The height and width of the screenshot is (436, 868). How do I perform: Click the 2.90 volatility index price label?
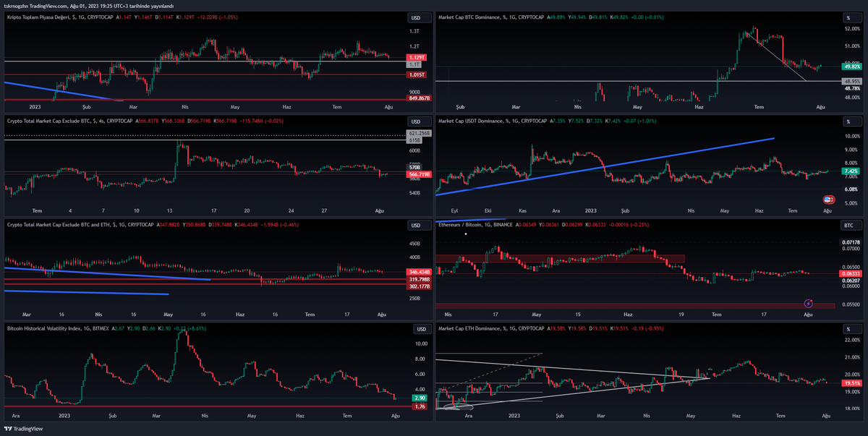click(x=420, y=398)
